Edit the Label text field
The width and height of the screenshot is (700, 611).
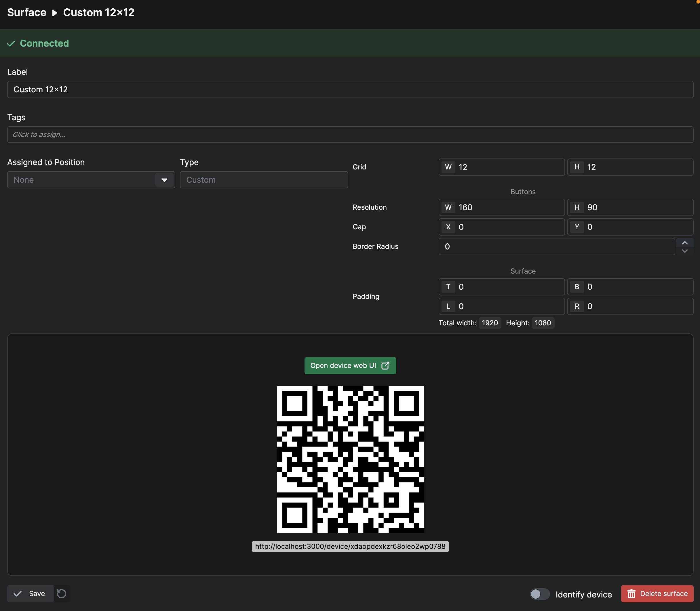[350, 90]
